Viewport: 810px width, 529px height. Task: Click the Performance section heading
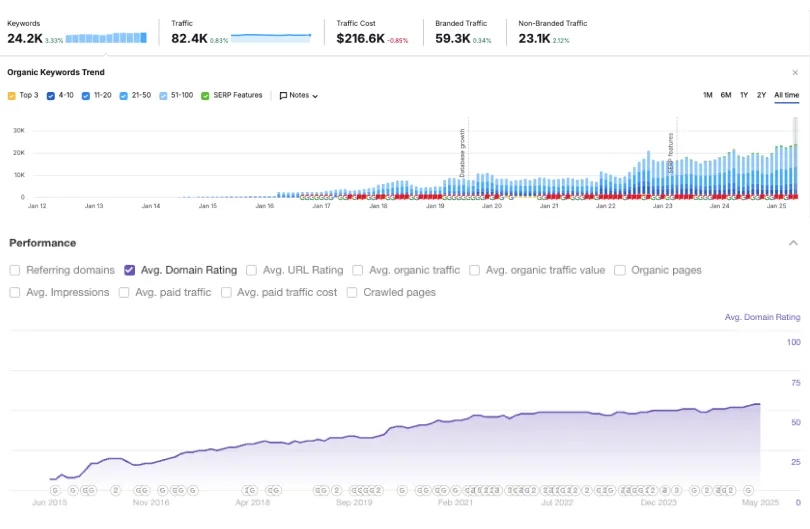[x=42, y=243]
